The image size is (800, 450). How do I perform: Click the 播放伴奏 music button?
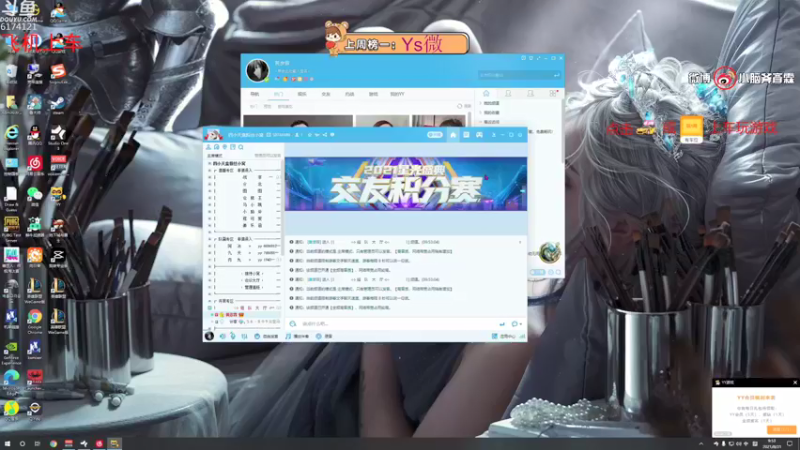(297, 336)
